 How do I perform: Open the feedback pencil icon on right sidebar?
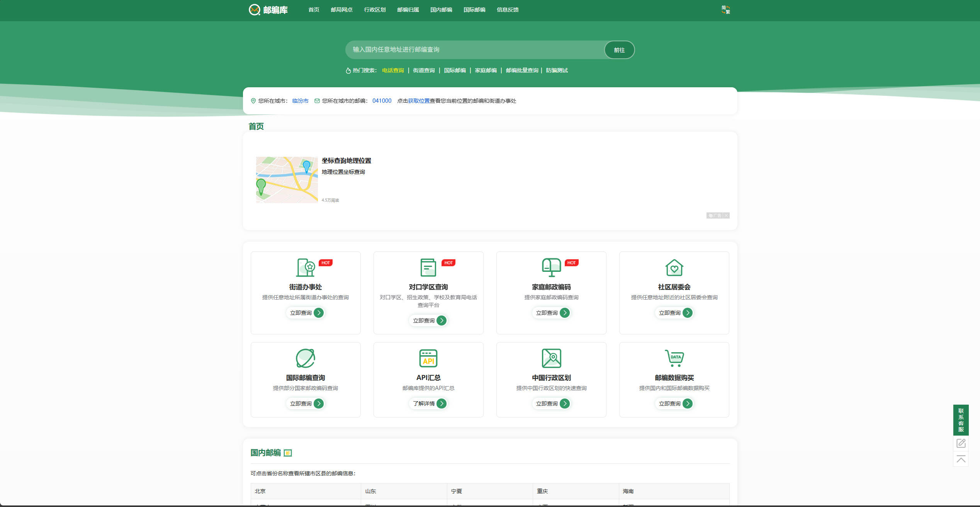[961, 443]
